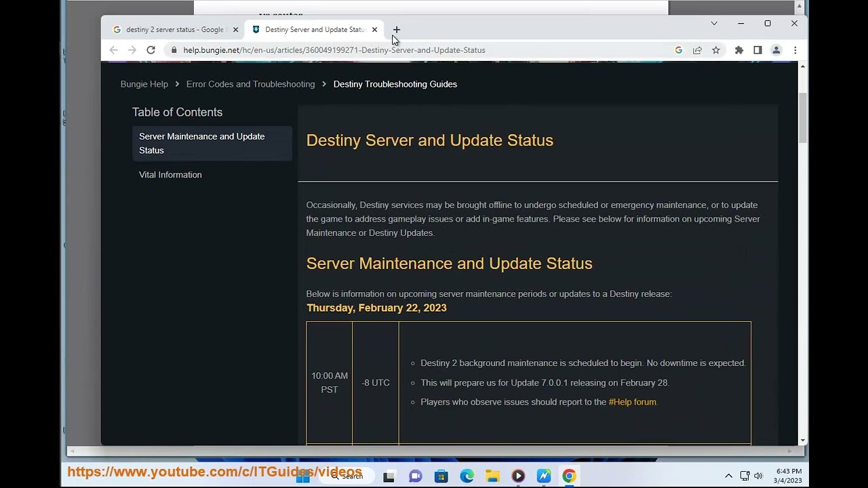Go back to the previous page

point(114,50)
